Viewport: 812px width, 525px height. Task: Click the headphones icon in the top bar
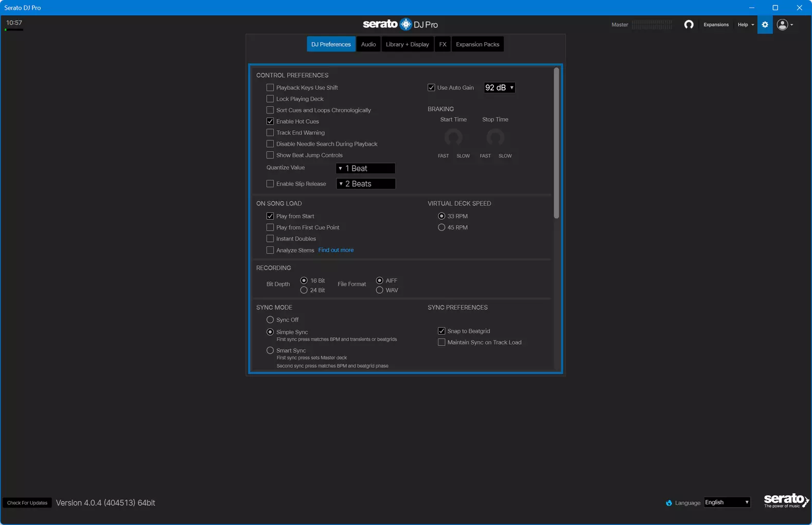pos(689,25)
